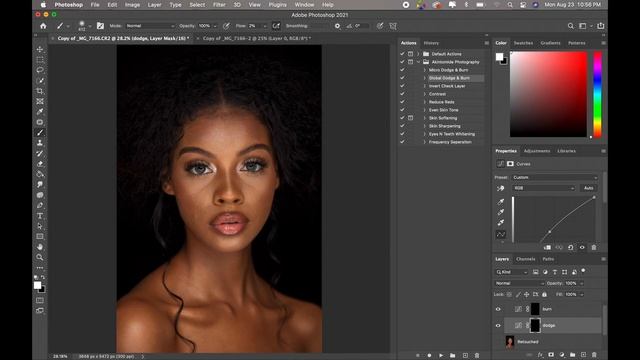Delete the curves adjustment layer
This screenshot has height=360, width=640.
pyautogui.click(x=594, y=247)
